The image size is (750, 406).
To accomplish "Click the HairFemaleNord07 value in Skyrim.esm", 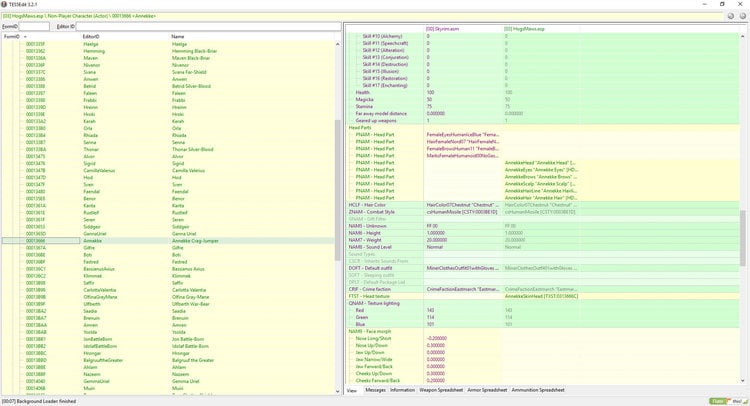I will [463, 142].
